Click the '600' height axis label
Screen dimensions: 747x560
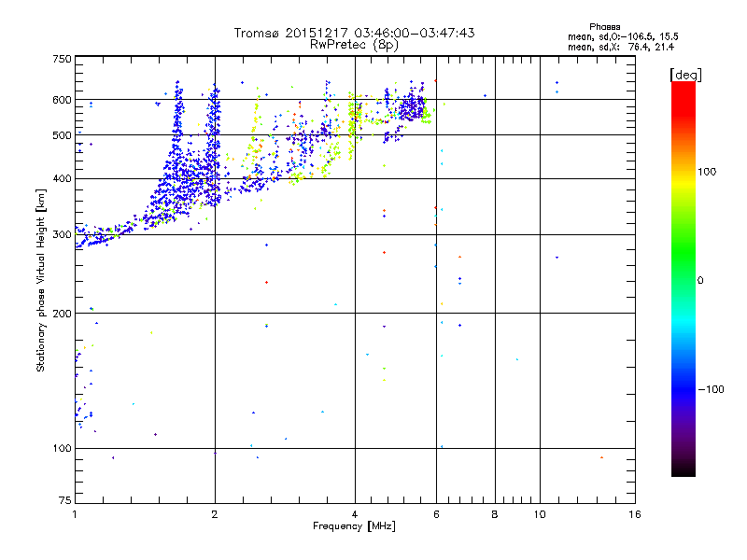tap(62, 100)
